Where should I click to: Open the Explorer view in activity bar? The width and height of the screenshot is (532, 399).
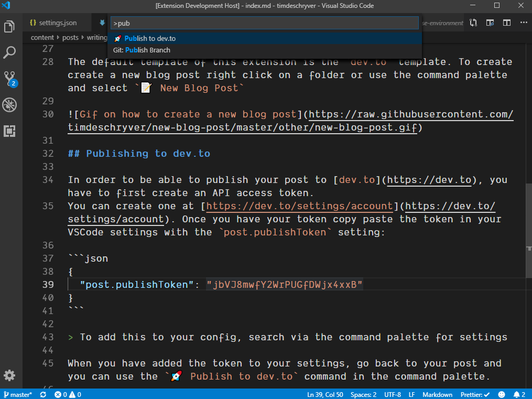(9, 26)
